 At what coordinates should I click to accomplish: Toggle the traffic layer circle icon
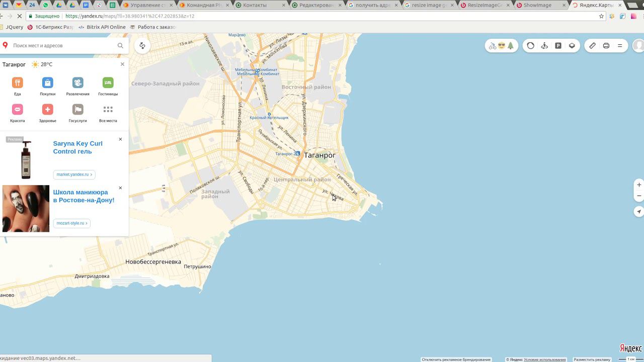[x=531, y=46]
